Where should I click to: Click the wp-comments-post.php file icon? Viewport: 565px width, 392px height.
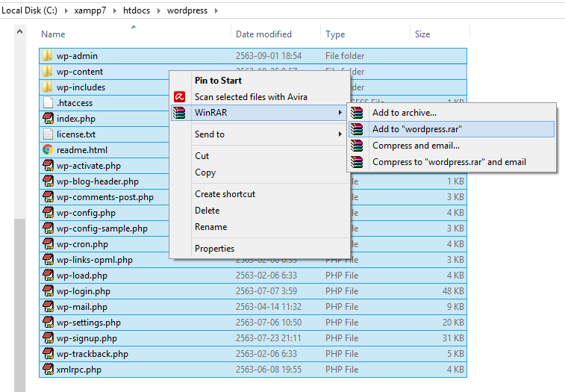click(x=48, y=197)
